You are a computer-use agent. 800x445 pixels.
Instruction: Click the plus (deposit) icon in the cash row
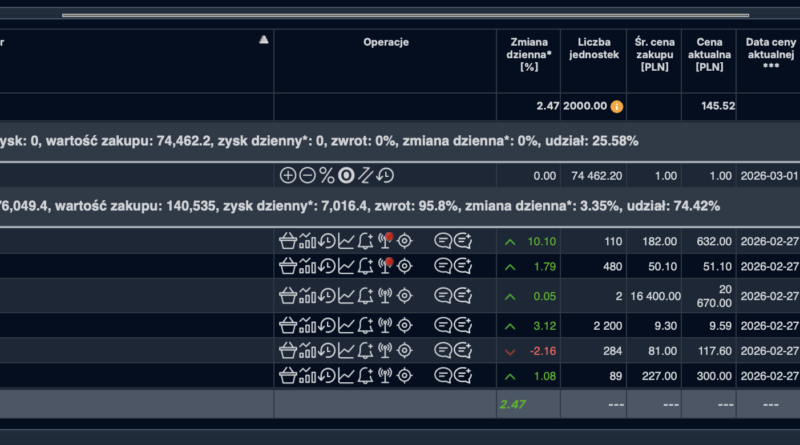pyautogui.click(x=288, y=175)
